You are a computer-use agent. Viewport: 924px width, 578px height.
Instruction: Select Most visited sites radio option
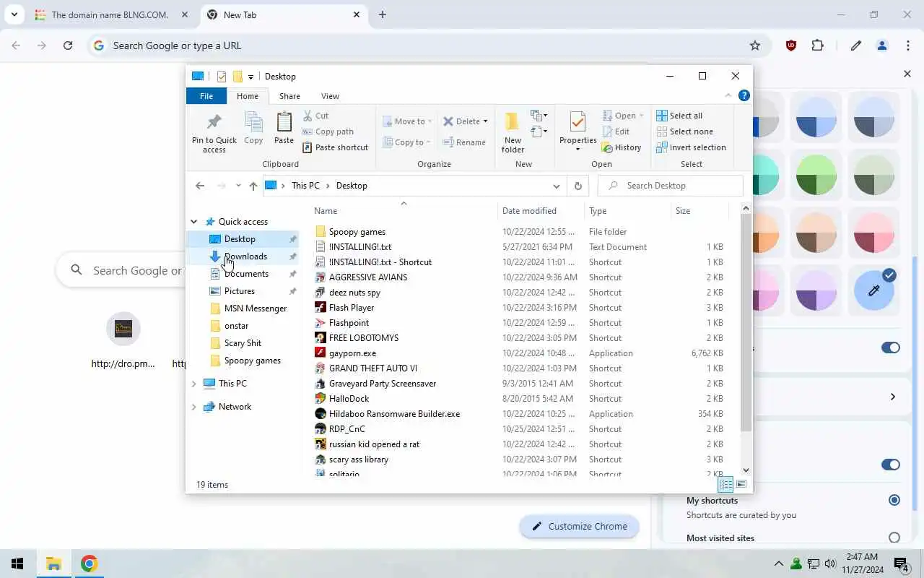[894, 538]
